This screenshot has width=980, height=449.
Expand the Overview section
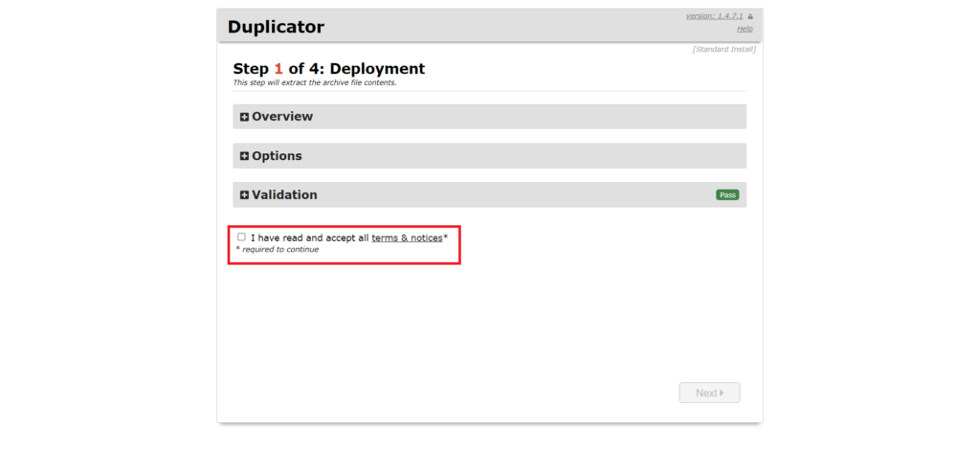pyautogui.click(x=489, y=116)
